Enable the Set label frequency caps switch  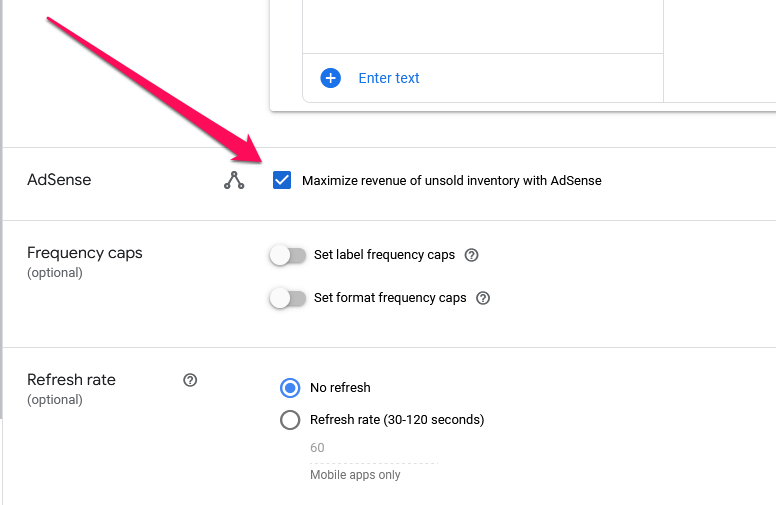[288, 255]
